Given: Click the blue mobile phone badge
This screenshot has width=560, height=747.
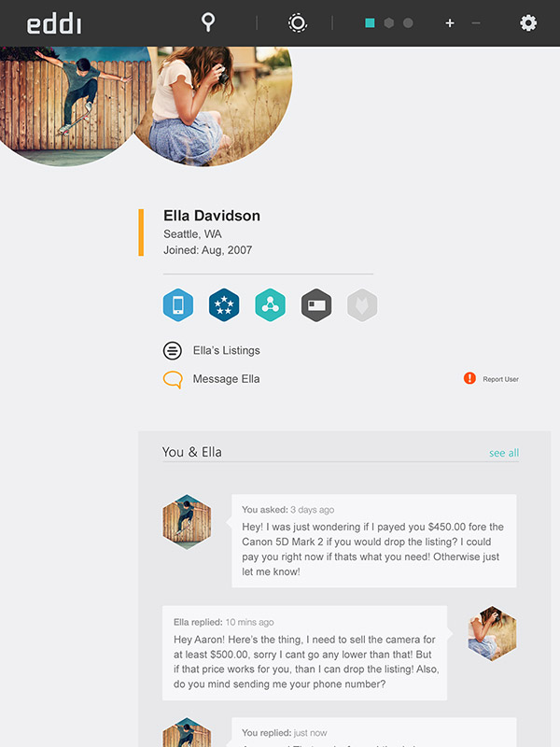Looking at the screenshot, I should (178, 305).
